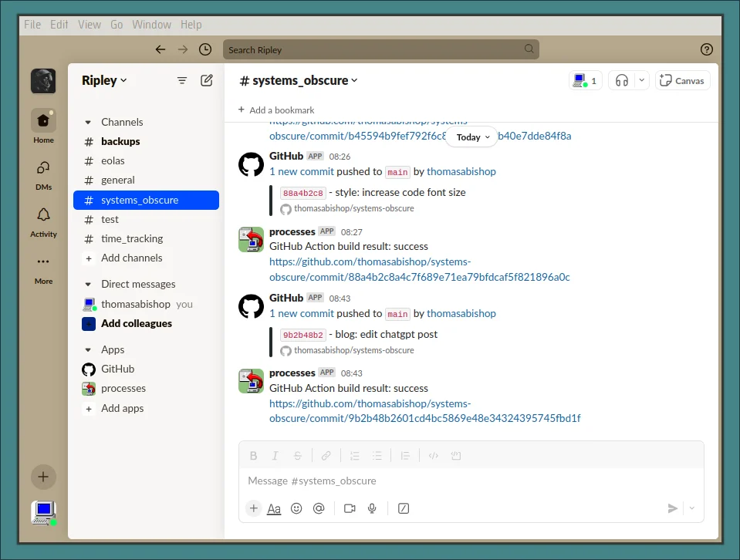The width and height of the screenshot is (740, 560).
Task: Open the 9b2b48b2 commit link
Action: coord(302,335)
